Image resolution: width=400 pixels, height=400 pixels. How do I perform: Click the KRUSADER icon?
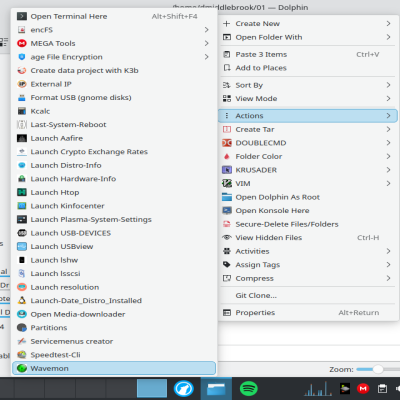tap(227, 170)
